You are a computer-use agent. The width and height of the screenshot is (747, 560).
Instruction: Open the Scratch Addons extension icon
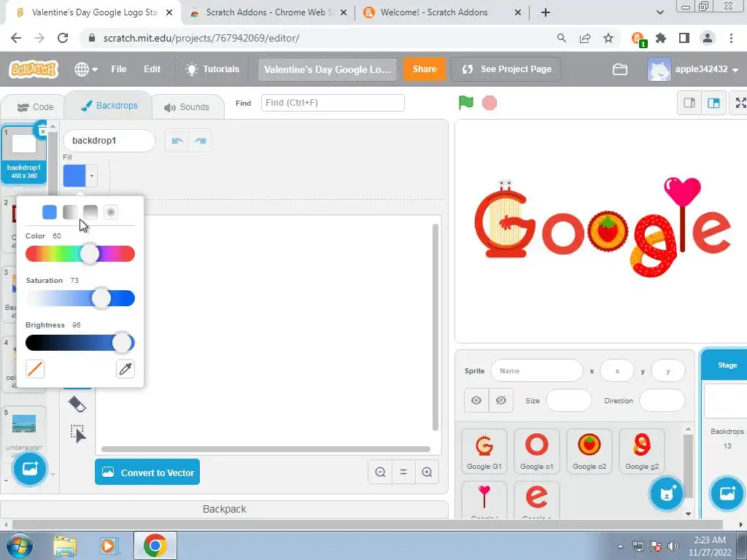(x=638, y=38)
